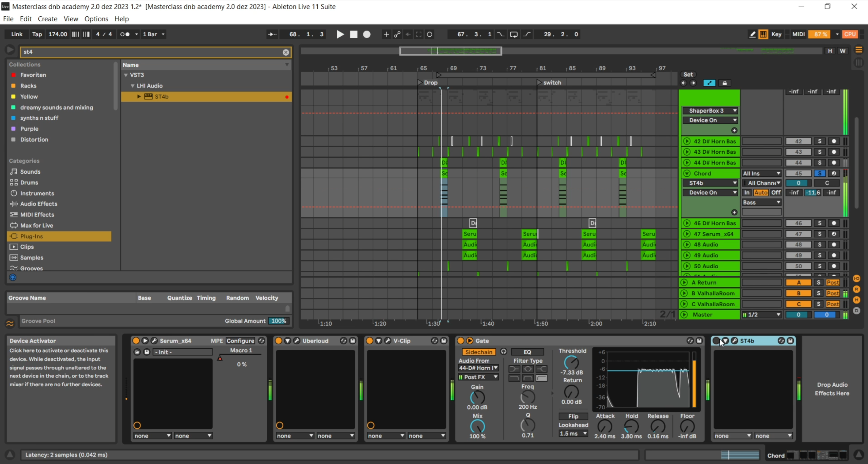Toggle the computer MIDI keyboard icon
Screen dimensions: 868x464
pyautogui.click(x=763, y=34)
